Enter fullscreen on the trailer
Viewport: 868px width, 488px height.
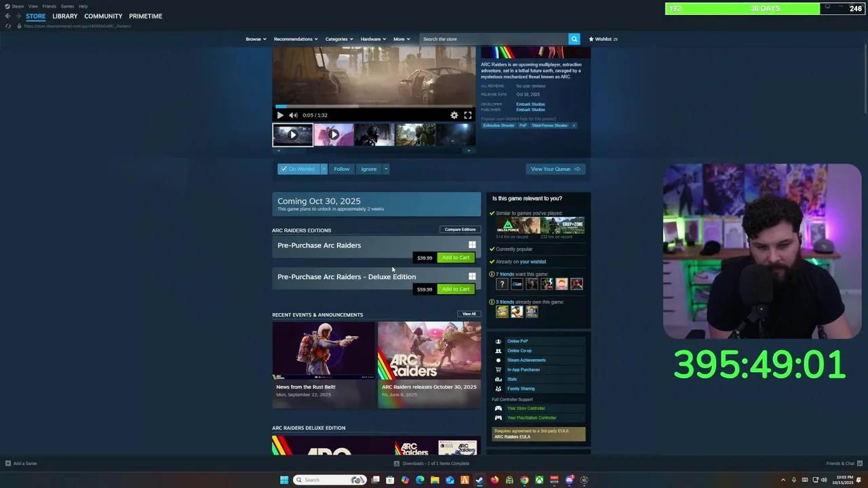coord(468,115)
